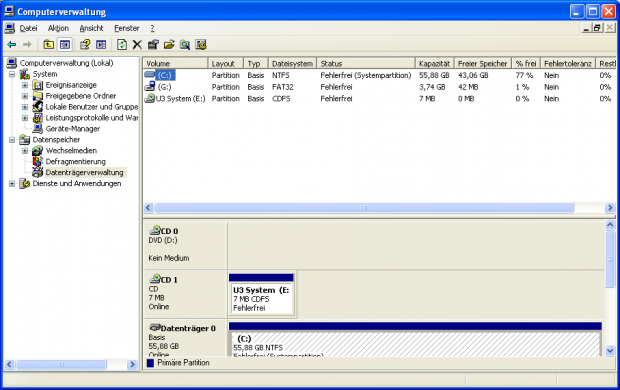Click the Back arrow toolbar button

click(x=12, y=45)
